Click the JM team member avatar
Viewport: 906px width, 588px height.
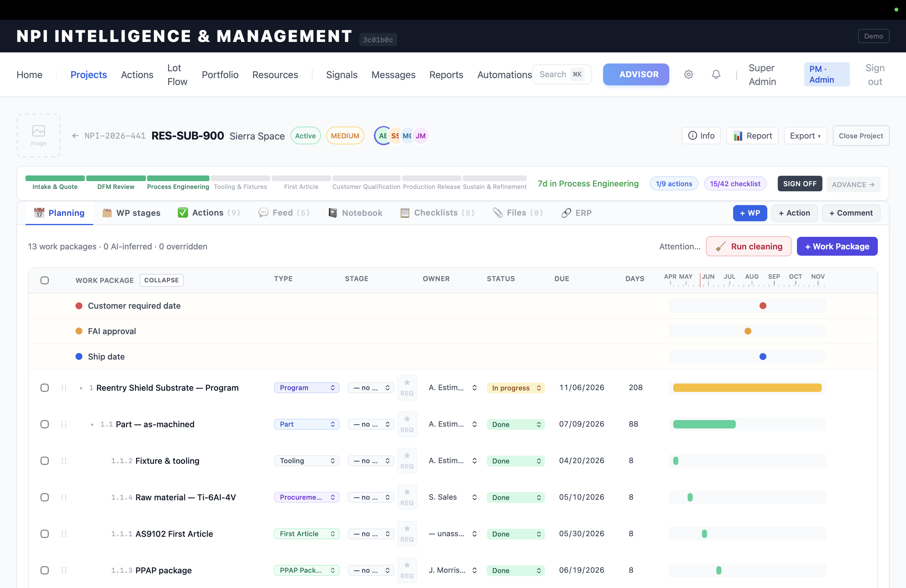(x=421, y=136)
